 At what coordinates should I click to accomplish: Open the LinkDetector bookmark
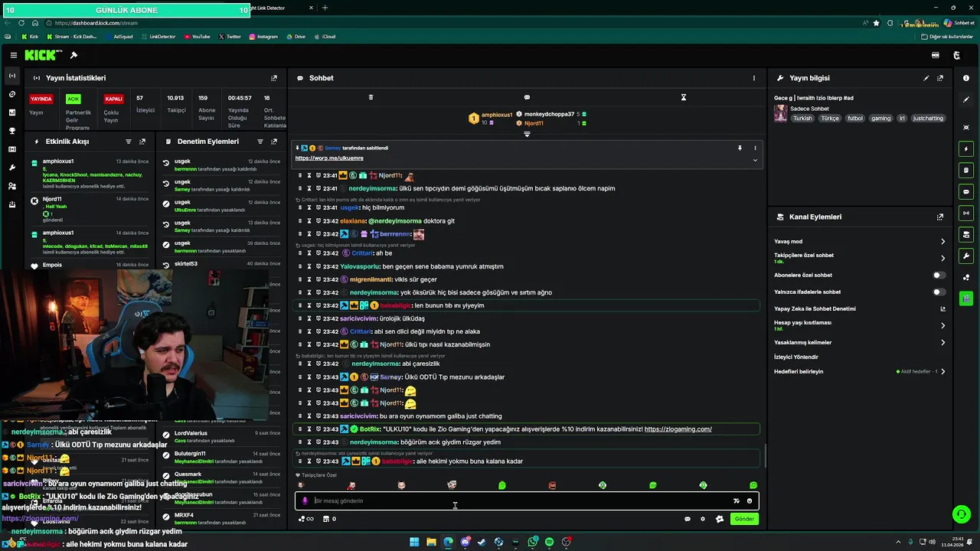(158, 37)
